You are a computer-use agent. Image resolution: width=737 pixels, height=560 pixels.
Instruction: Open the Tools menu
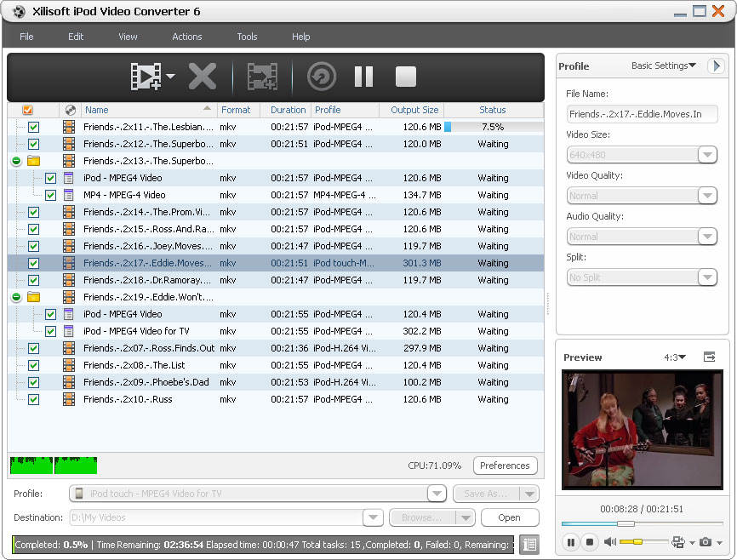point(247,37)
